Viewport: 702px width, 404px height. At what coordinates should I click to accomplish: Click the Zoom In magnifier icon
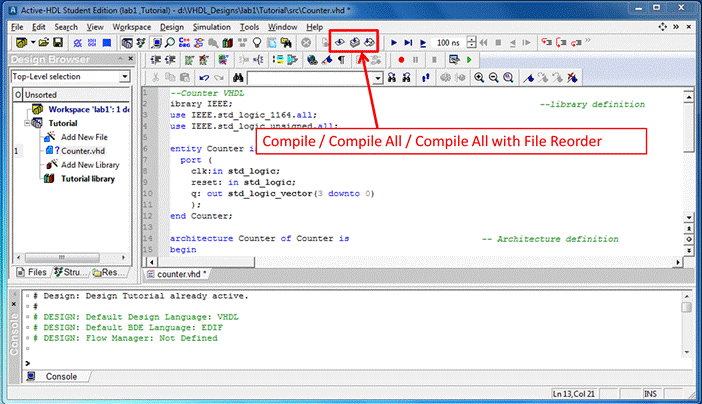tap(479, 77)
